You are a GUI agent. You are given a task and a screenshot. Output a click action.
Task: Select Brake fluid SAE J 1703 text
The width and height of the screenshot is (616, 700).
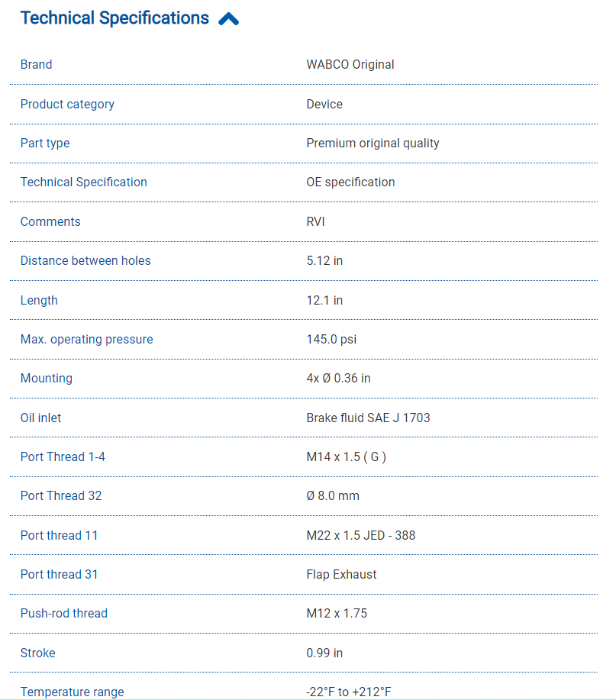369,418
